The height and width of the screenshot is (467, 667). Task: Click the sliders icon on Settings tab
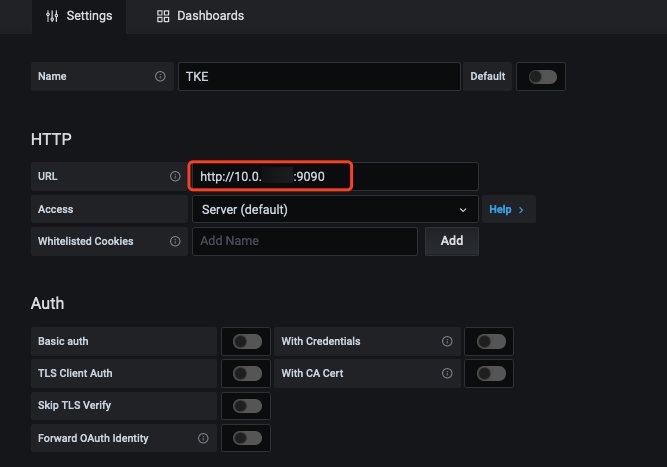[x=53, y=16]
